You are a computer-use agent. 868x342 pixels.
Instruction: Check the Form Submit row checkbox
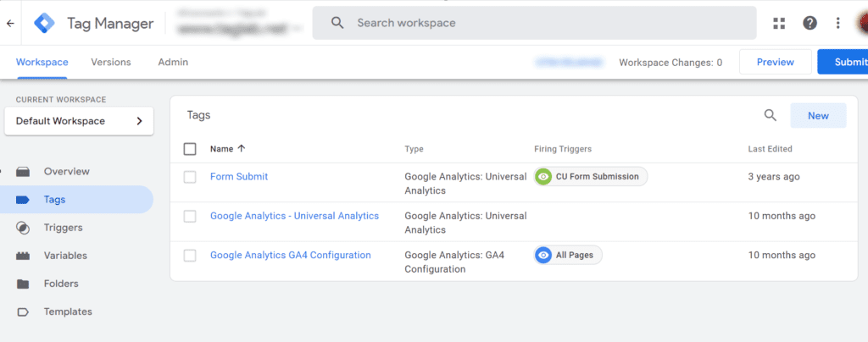point(190,177)
